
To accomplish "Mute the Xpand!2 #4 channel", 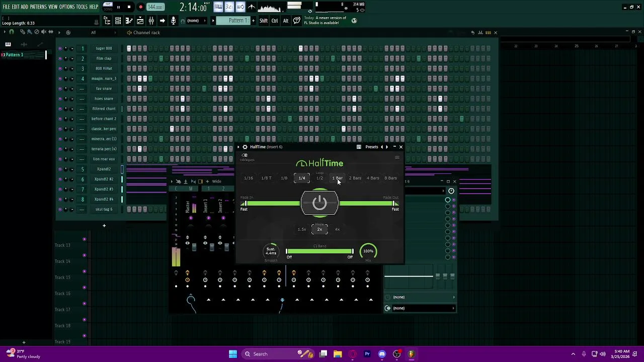I will click(x=60, y=199).
